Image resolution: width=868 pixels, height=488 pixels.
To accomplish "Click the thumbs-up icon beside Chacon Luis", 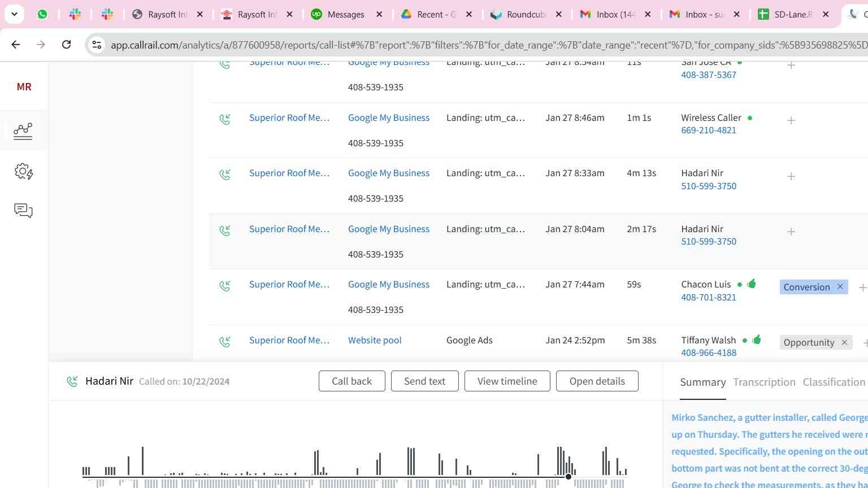I will pyautogui.click(x=752, y=284).
